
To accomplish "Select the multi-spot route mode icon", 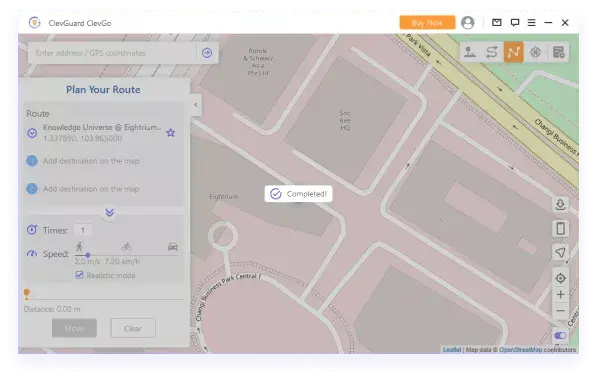I will 514,52.
